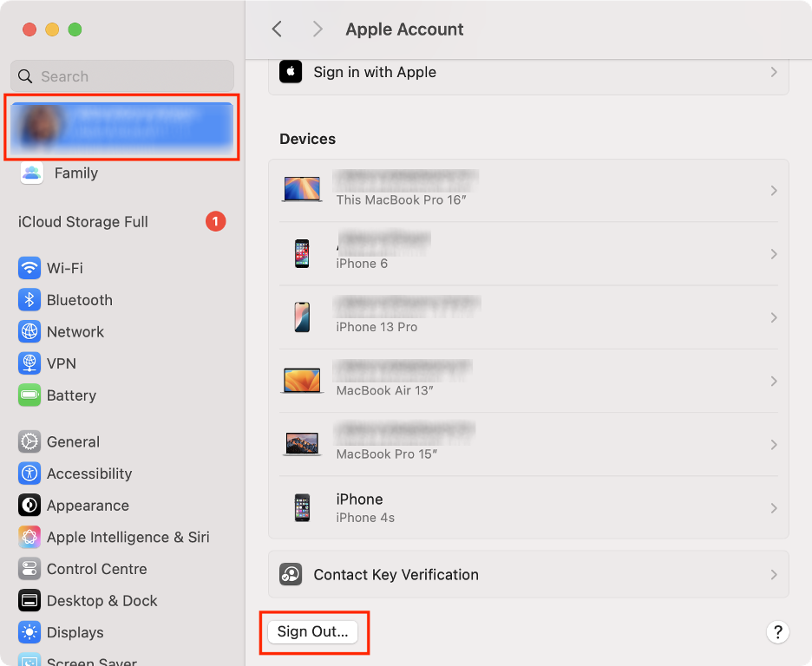
Task: Select the Network globe icon
Action: click(29, 331)
